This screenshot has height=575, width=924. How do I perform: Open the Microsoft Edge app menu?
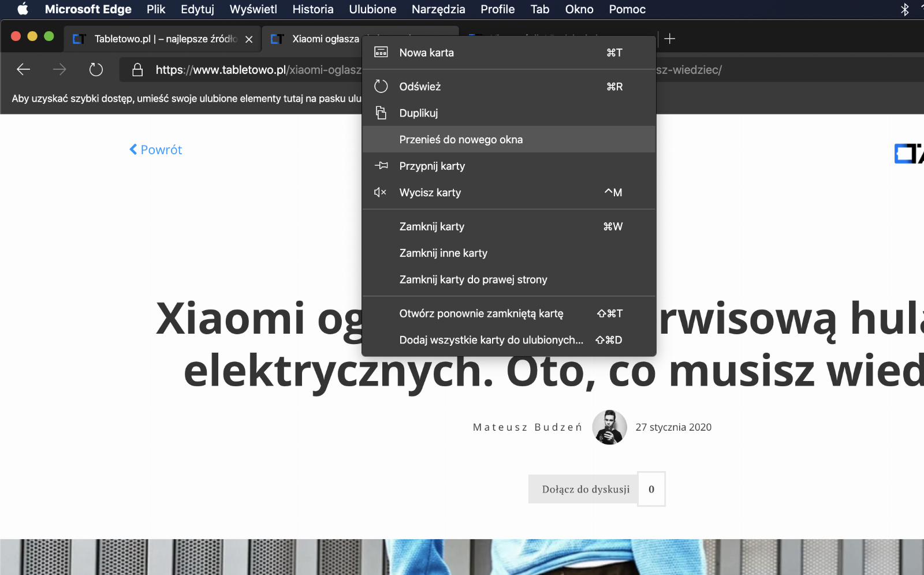(x=88, y=9)
